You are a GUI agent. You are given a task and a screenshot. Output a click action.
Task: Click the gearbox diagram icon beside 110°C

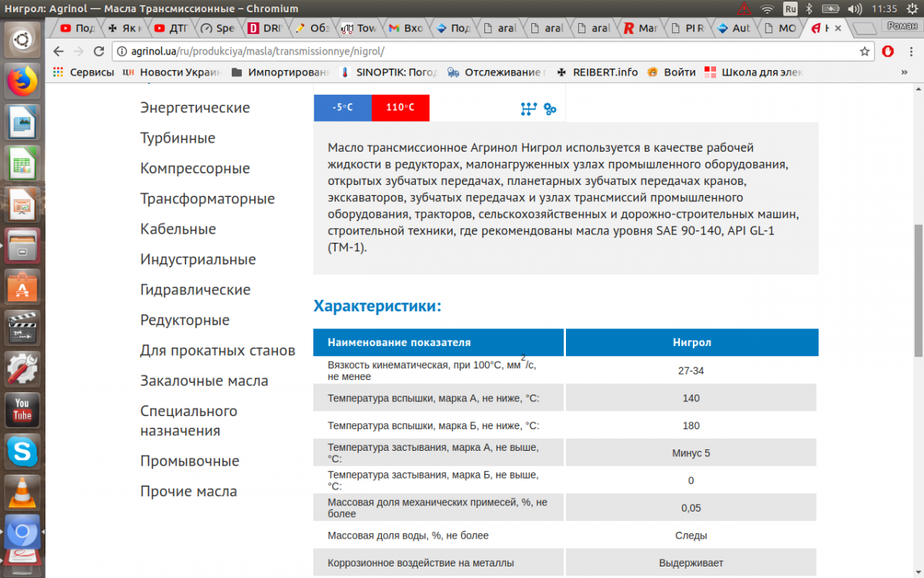[x=528, y=109]
